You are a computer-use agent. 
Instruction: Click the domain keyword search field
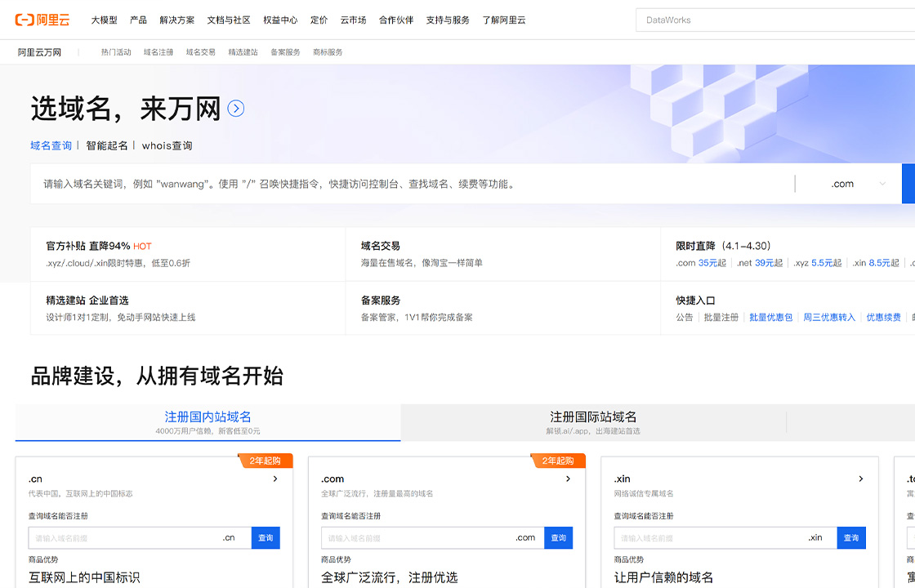point(412,184)
